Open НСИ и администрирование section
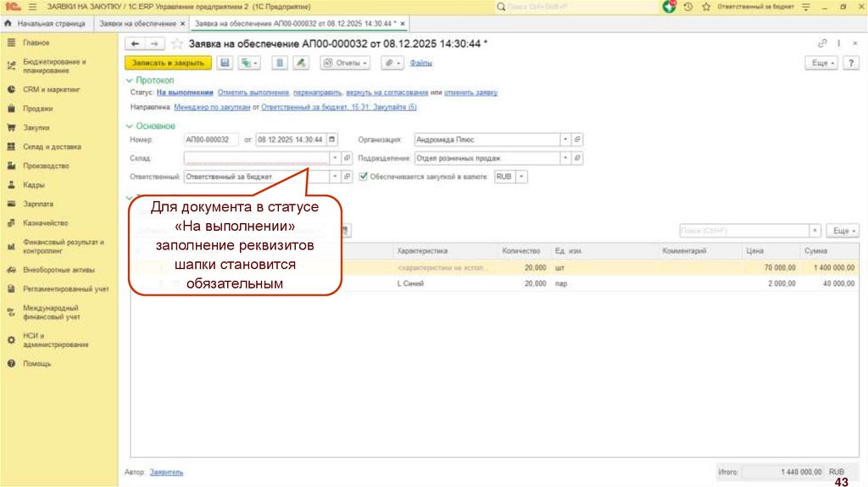This screenshot has height=487, width=868. pos(55,340)
